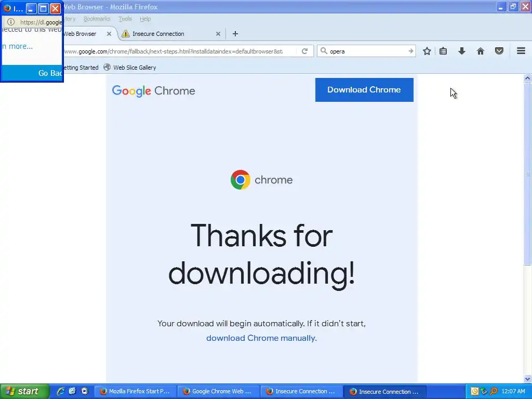Click the more... link in small window

point(18,46)
